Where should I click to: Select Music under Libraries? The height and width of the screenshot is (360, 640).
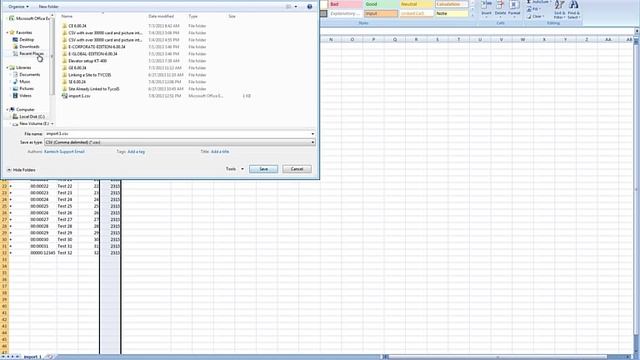coord(24,82)
